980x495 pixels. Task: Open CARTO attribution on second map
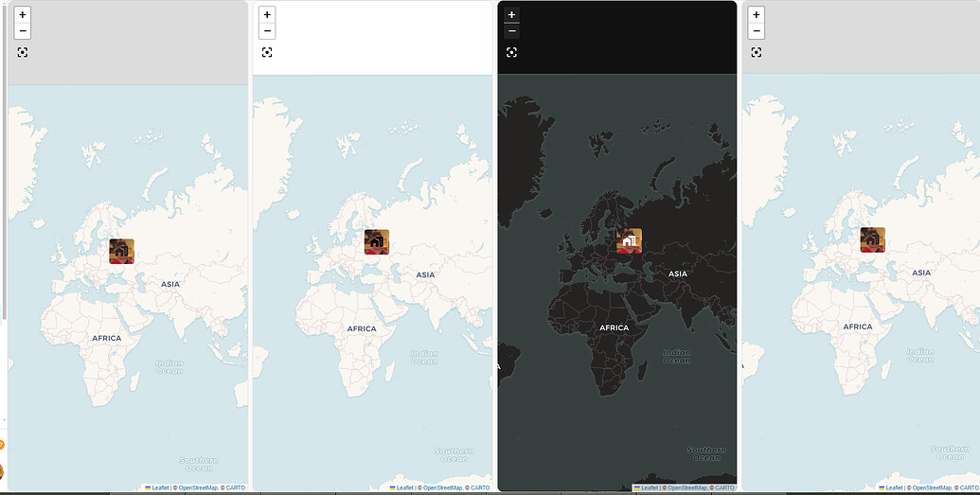[480, 487]
